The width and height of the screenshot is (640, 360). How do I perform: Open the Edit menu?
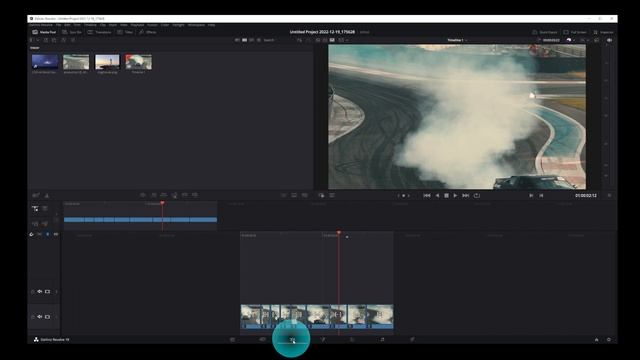(67, 25)
